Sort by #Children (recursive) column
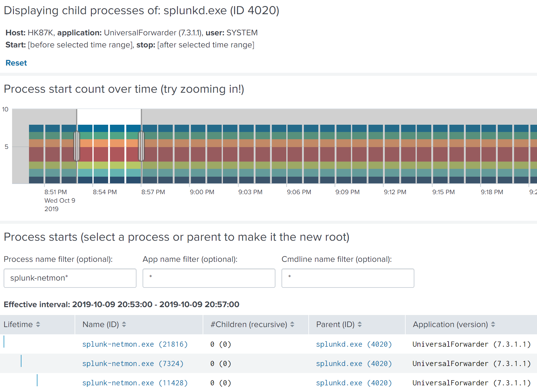 pos(252,324)
